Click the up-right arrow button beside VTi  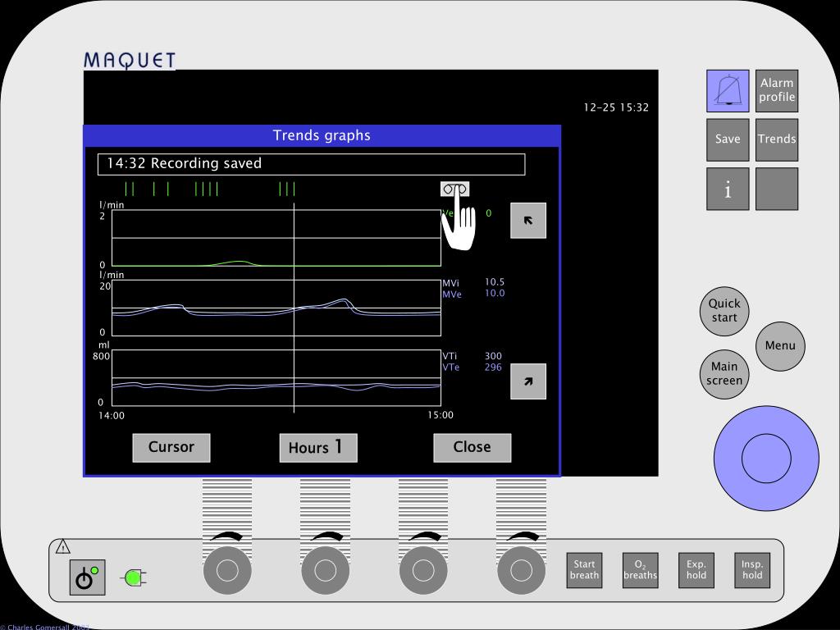(x=528, y=381)
